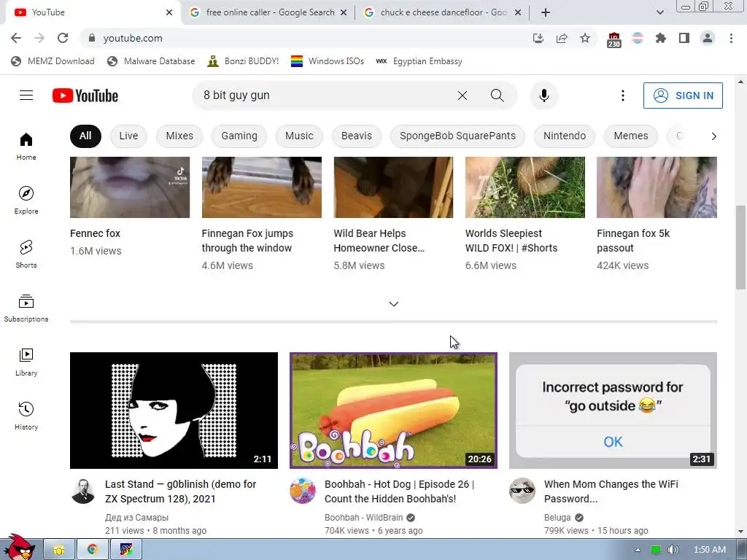Image resolution: width=747 pixels, height=560 pixels.
Task: Show hidden system tray icons
Action: coord(638,550)
